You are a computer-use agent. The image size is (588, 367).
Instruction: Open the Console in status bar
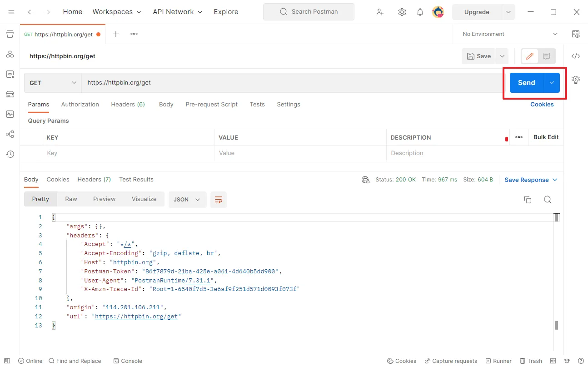(x=128, y=361)
